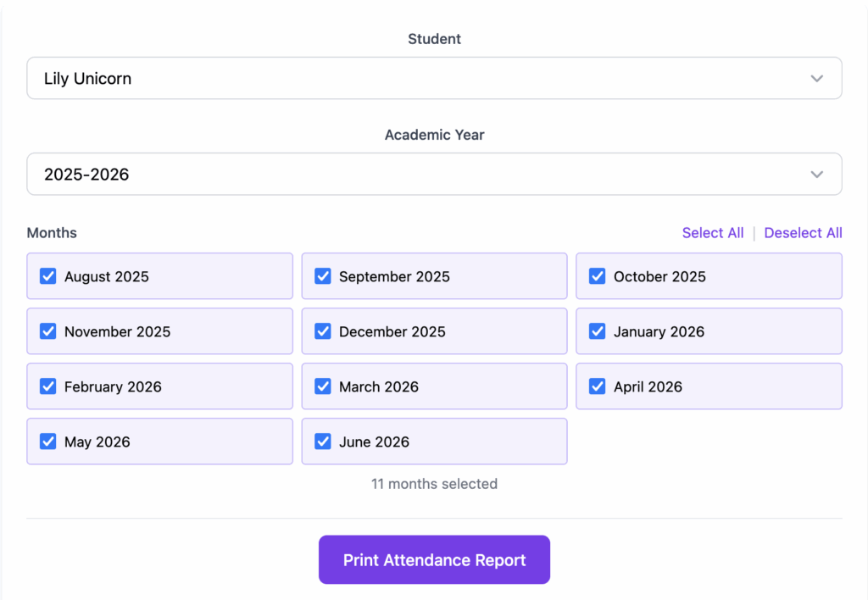Screen dimensions: 868x600
Task: Uncheck the August 2025 checkbox
Action: click(48, 276)
